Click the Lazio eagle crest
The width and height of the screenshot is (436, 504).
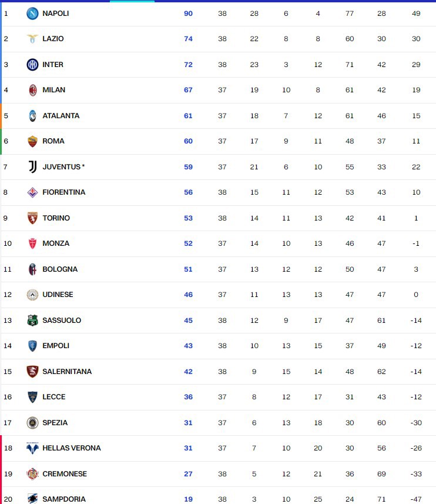(32, 39)
